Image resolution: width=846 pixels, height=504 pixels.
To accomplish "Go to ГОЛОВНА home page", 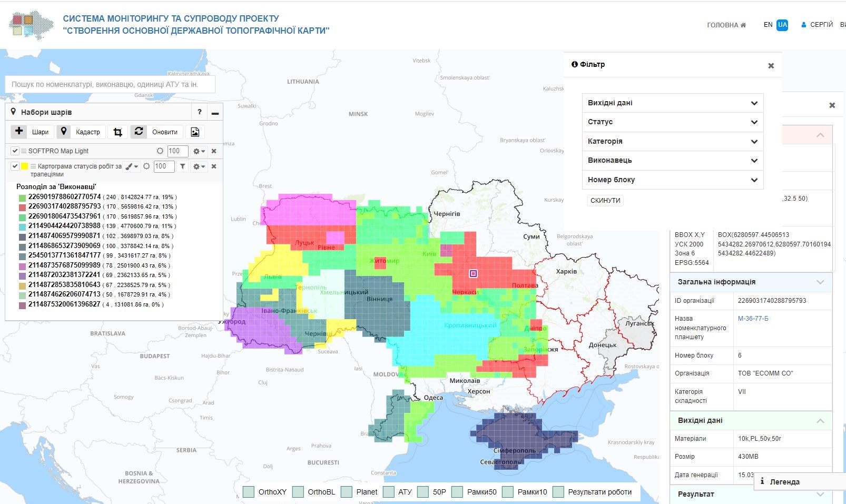I will pos(726,25).
